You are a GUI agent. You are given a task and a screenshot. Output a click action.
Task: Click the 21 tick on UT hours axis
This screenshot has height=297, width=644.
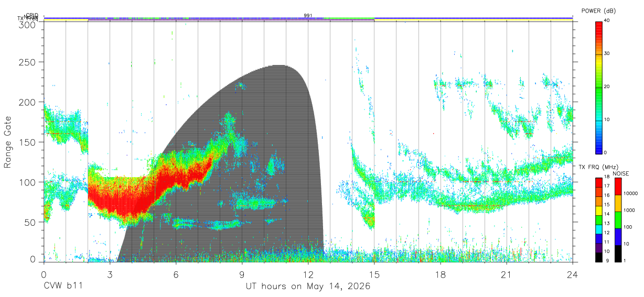click(x=506, y=274)
